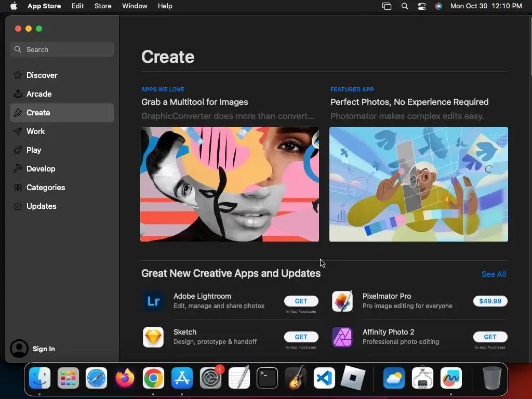Screen dimensions: 532x399
Task: Open the GraphicConverter collage artwork
Action: 230,184
